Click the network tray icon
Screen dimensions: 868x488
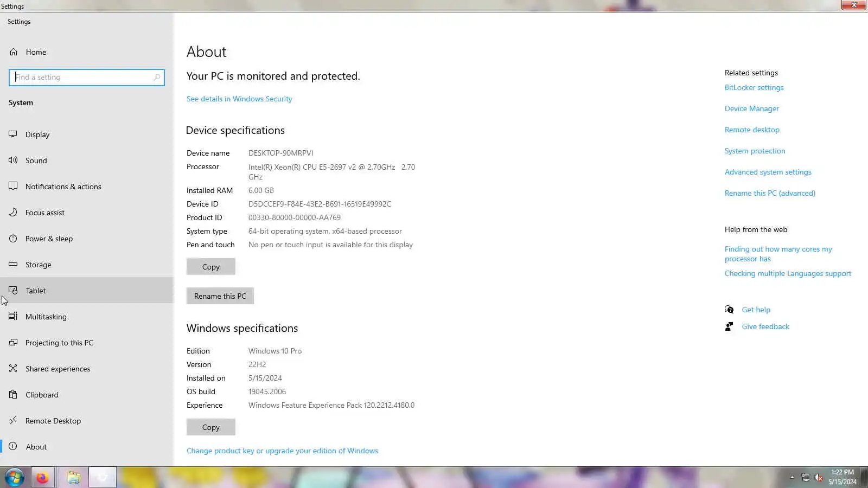[x=806, y=478]
